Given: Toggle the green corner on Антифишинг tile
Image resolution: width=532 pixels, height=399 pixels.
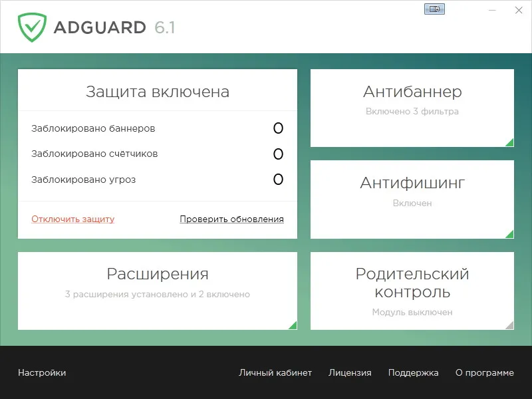Looking at the screenshot, I should (509, 234).
